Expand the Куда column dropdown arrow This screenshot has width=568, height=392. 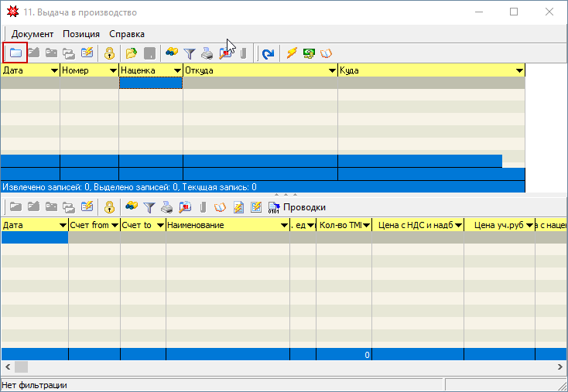click(519, 71)
